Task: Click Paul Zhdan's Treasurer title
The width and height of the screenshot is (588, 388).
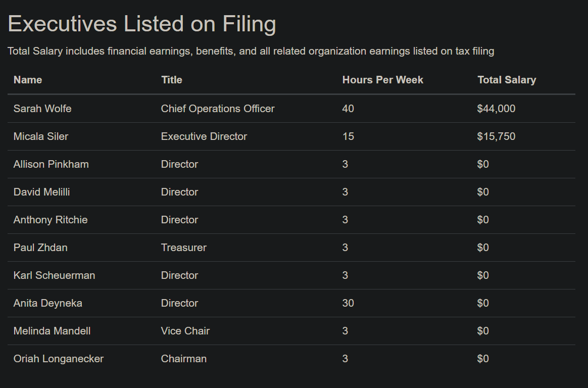Action: click(184, 248)
